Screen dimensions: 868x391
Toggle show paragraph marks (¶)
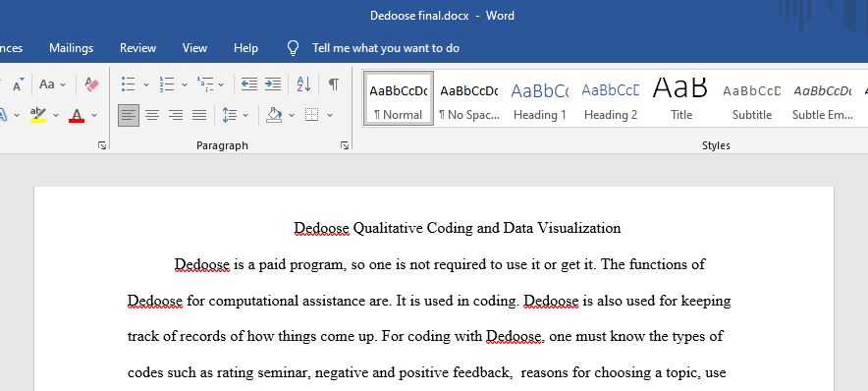[x=333, y=84]
